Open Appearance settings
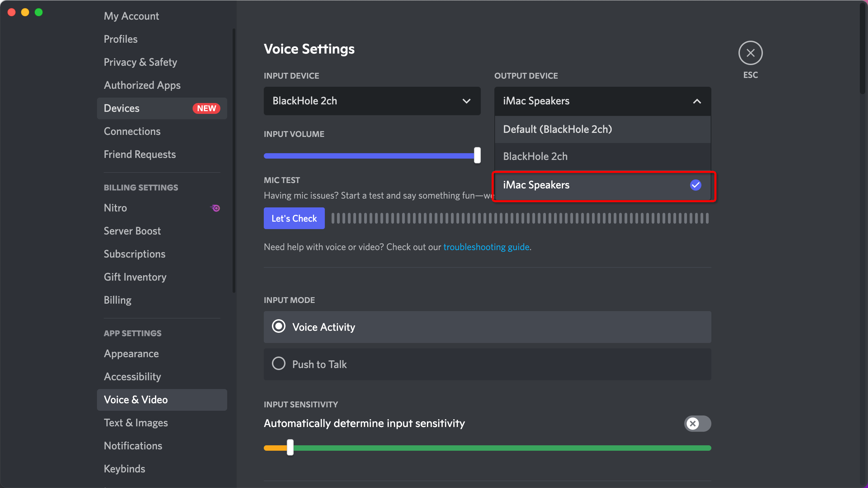Viewport: 868px width, 488px height. point(131,353)
